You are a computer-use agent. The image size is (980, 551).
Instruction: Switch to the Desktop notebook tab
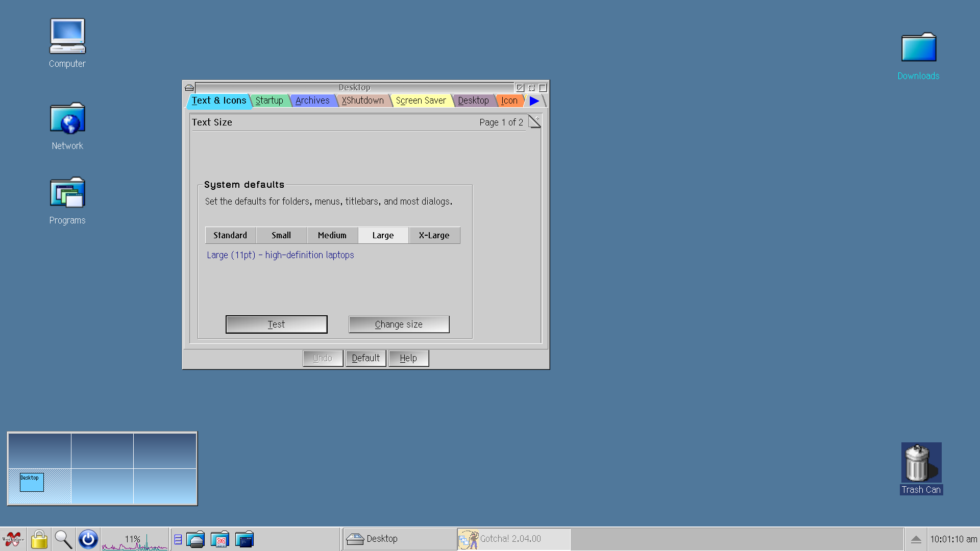[473, 101]
